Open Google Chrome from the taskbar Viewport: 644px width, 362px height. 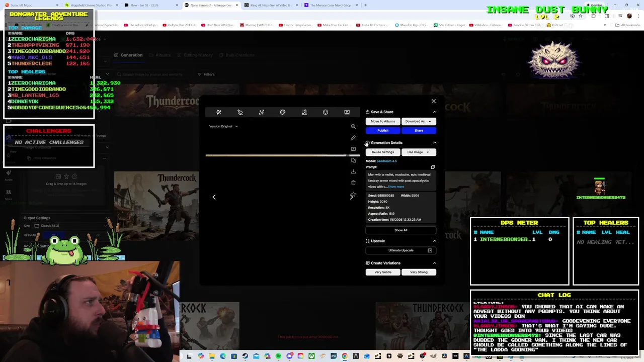pos(345,356)
